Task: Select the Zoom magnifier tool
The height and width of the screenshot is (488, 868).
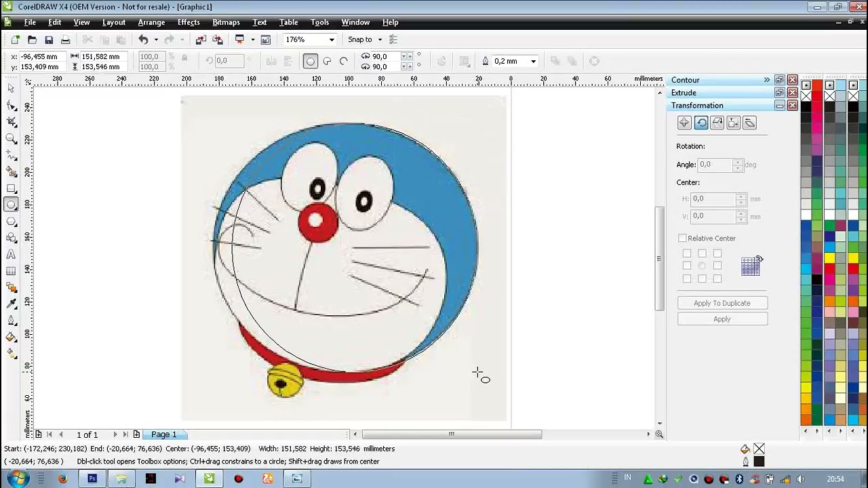Action: [11, 139]
